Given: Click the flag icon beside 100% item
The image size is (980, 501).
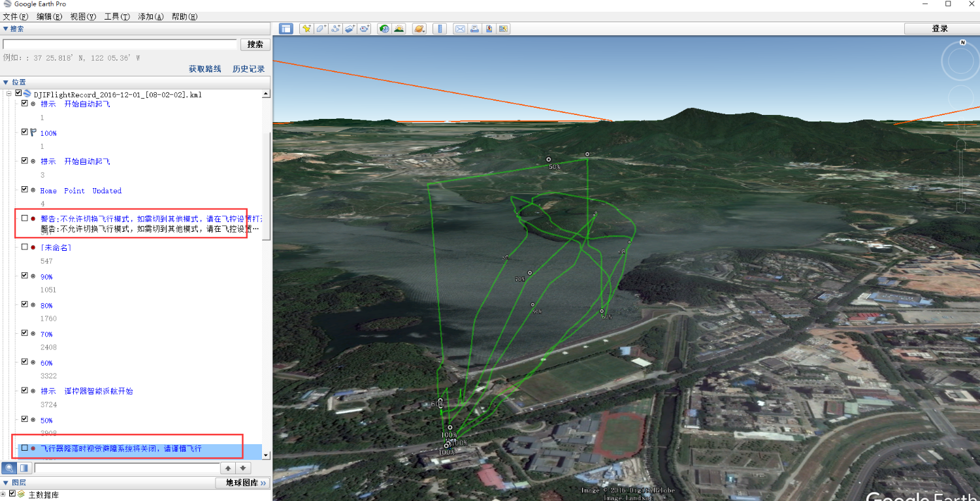Looking at the screenshot, I should pyautogui.click(x=33, y=133).
